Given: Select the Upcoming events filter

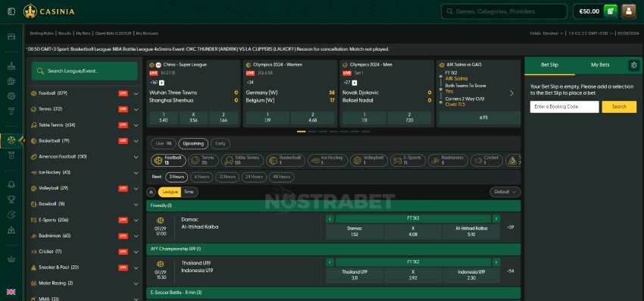Looking at the screenshot, I should pyautogui.click(x=193, y=143).
